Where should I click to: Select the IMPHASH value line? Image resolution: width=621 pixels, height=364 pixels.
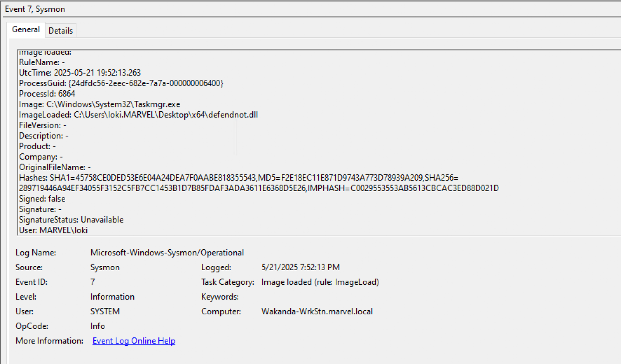click(x=259, y=188)
